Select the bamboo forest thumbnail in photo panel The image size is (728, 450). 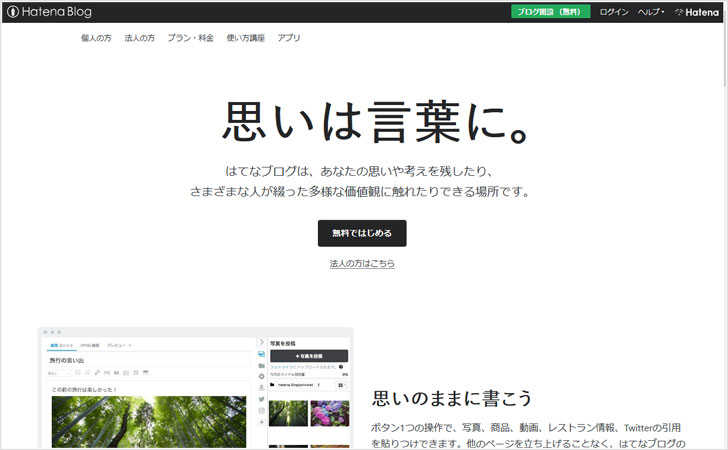pyautogui.click(x=288, y=413)
